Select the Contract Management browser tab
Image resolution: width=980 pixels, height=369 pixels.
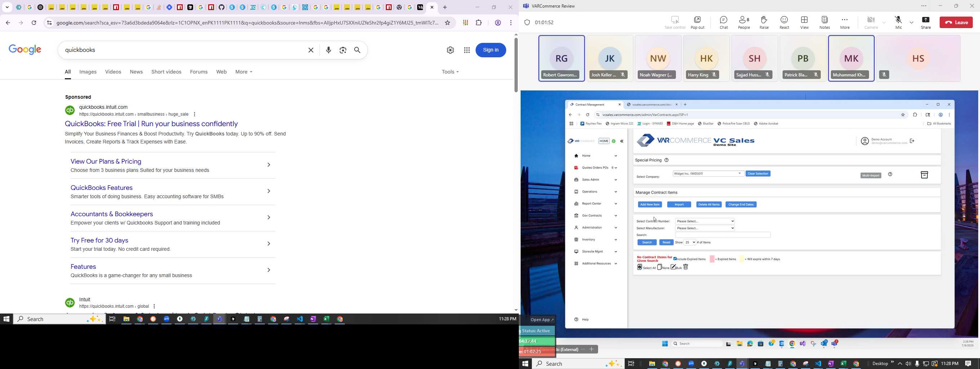(595, 105)
